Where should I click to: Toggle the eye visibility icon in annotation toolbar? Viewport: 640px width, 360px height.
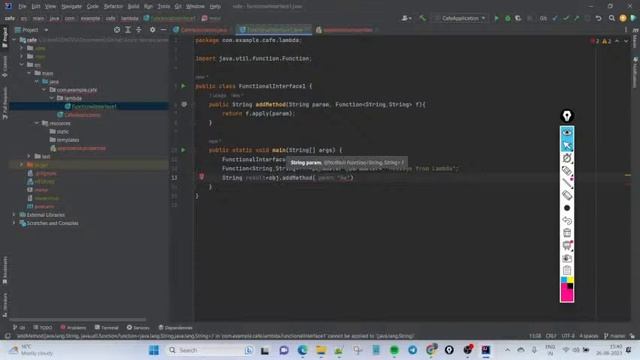pos(567,133)
